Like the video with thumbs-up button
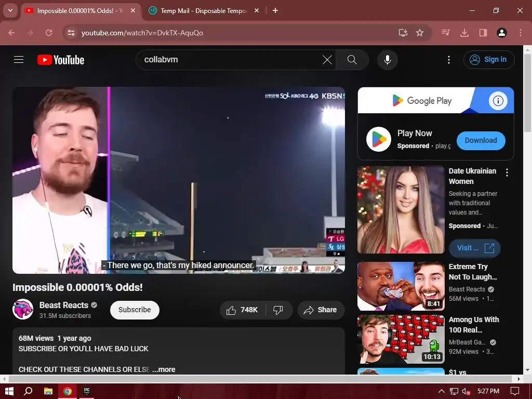 tap(242, 310)
